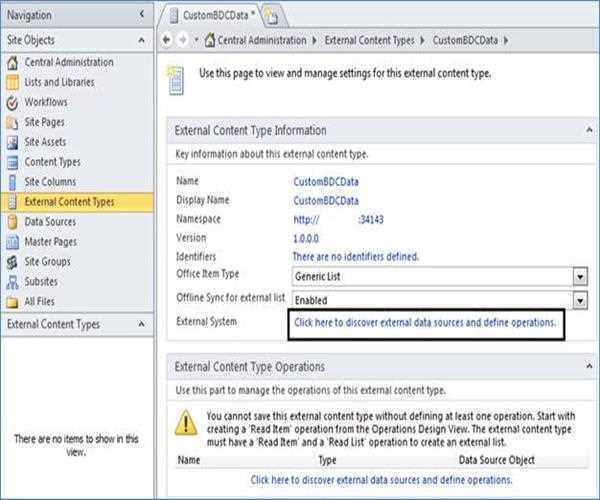This screenshot has width=600, height=500.
Task: Collapse the Navigation pane chevron
Action: (142, 15)
